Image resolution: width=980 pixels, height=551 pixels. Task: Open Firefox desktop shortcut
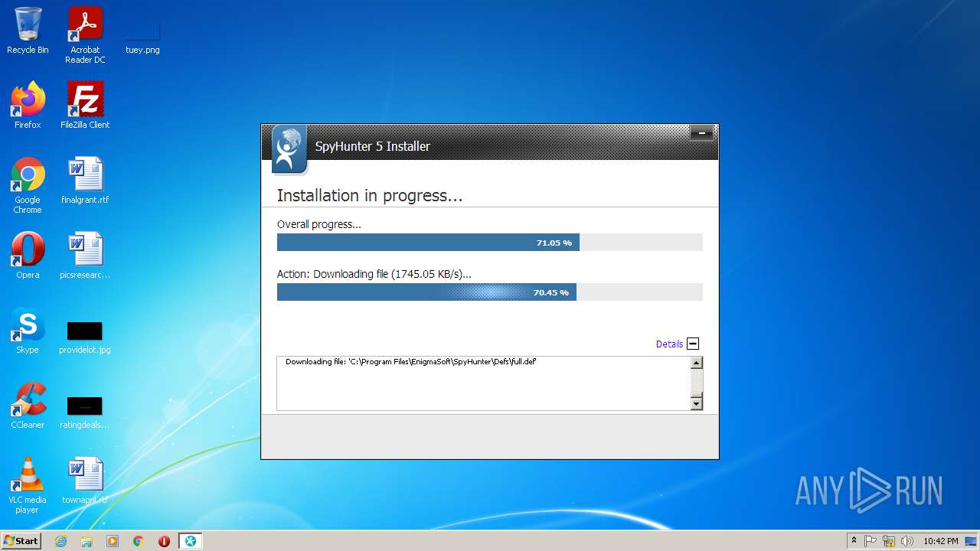click(x=28, y=106)
